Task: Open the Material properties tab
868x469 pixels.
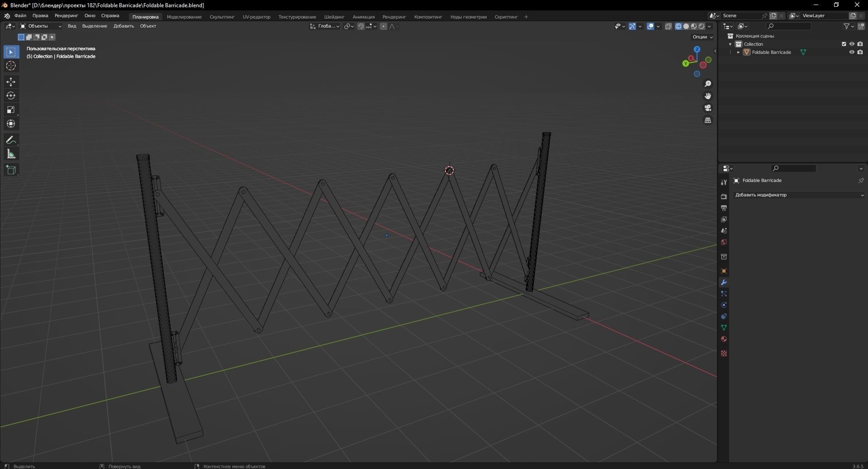Action: click(x=724, y=339)
